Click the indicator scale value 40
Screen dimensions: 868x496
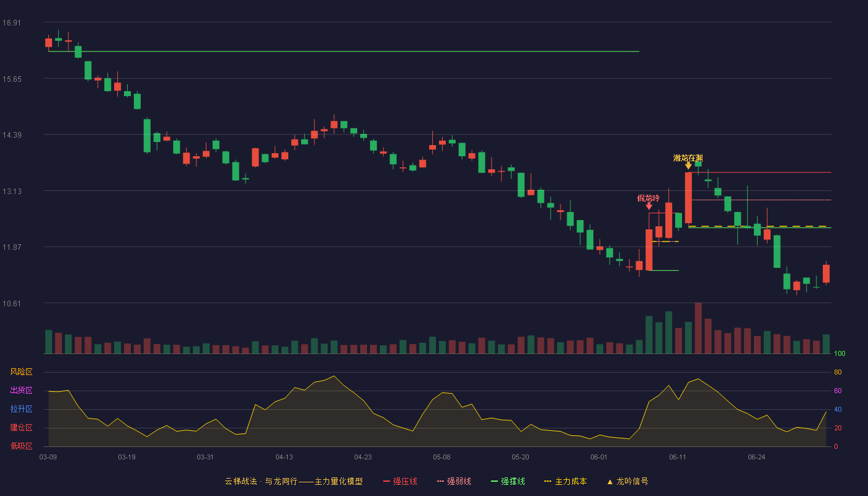[x=838, y=409]
